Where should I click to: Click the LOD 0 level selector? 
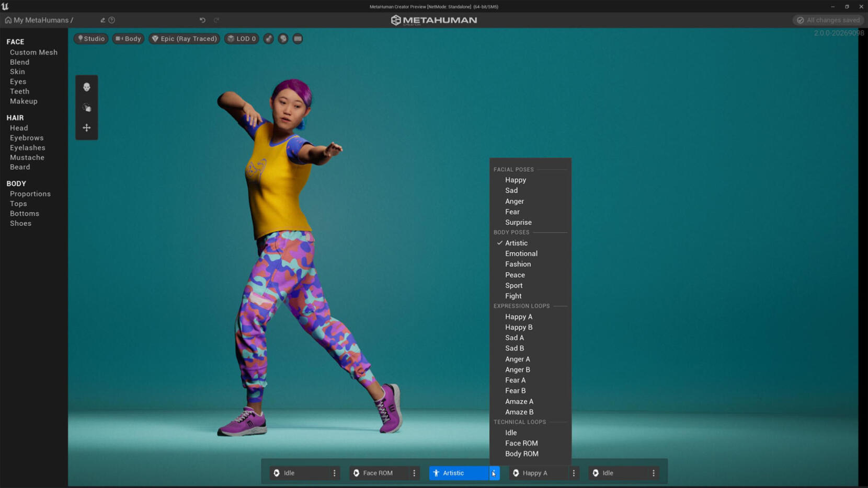(241, 39)
